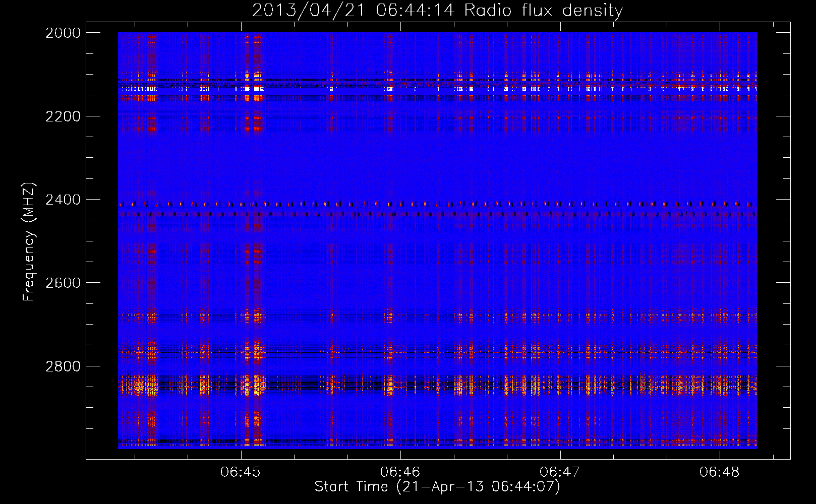This screenshot has width=816, height=504.
Task: Click the 06:47 time axis label
Action: click(x=560, y=472)
